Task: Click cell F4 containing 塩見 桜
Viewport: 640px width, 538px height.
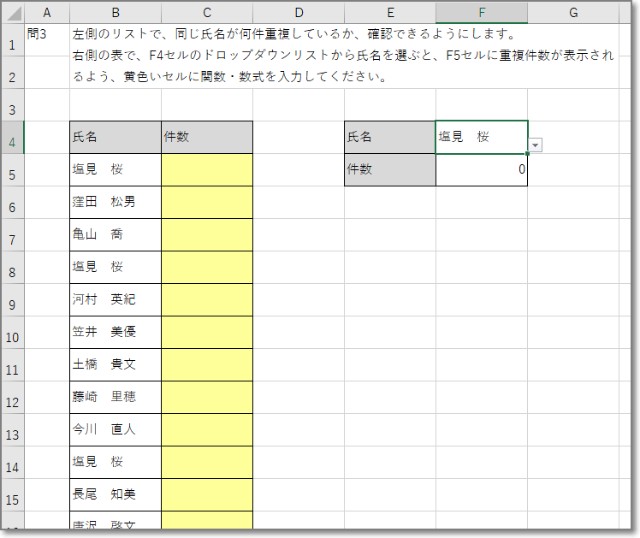Action: point(480,137)
